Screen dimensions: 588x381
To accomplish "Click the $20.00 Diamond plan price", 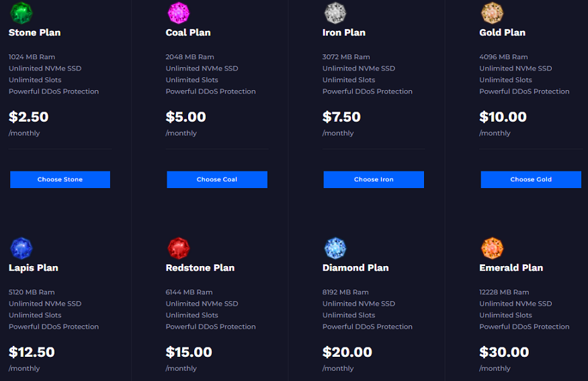I will (x=347, y=352).
